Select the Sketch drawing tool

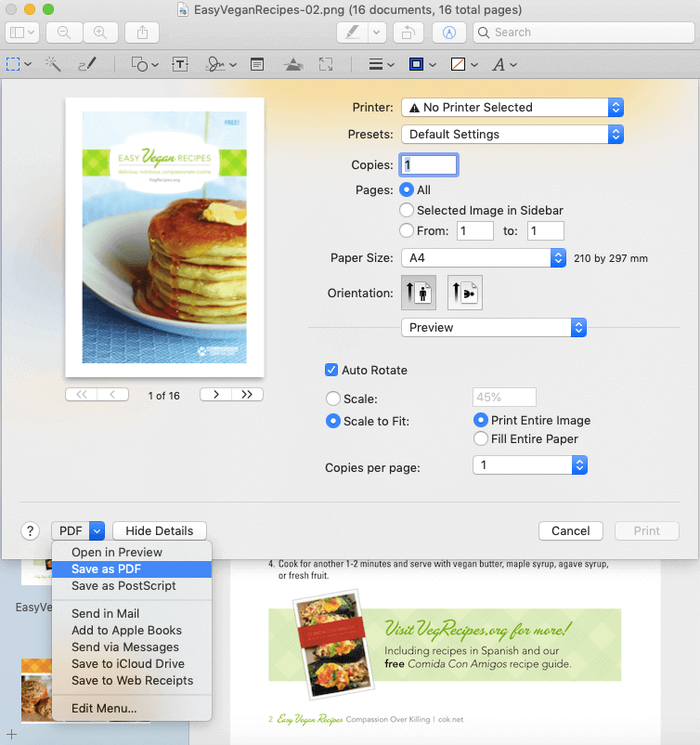pyautogui.click(x=86, y=64)
